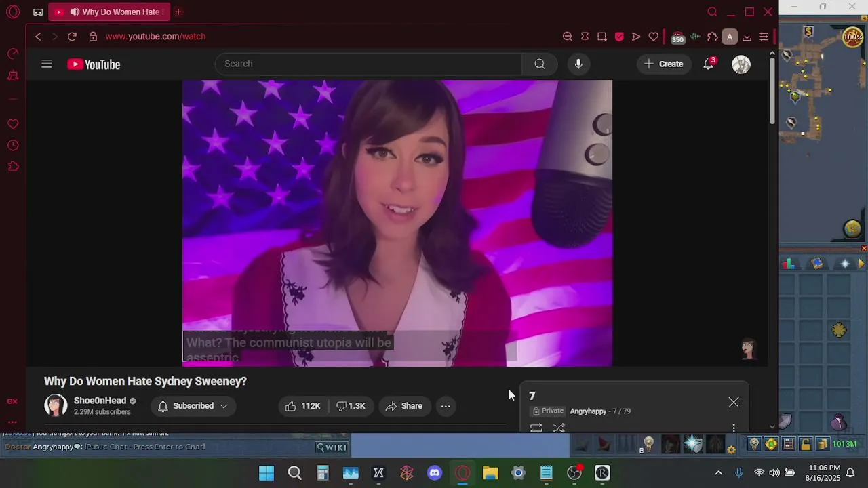The image size is (868, 488).
Task: Click the game world map globe
Action: tap(853, 229)
